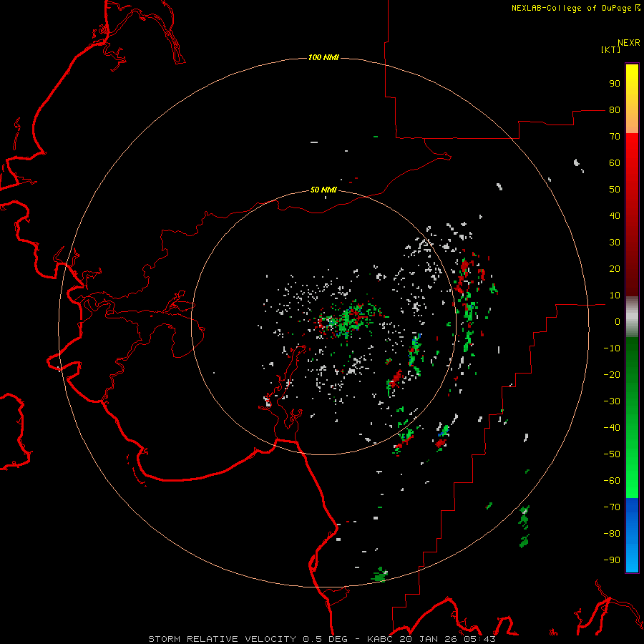Click the -80 value on the color scale

tap(612, 534)
